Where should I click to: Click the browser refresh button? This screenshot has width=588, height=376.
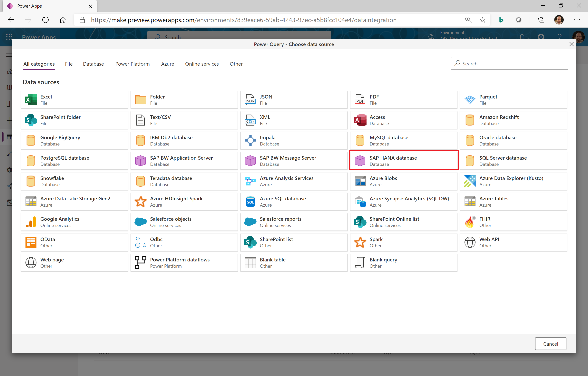tap(45, 20)
